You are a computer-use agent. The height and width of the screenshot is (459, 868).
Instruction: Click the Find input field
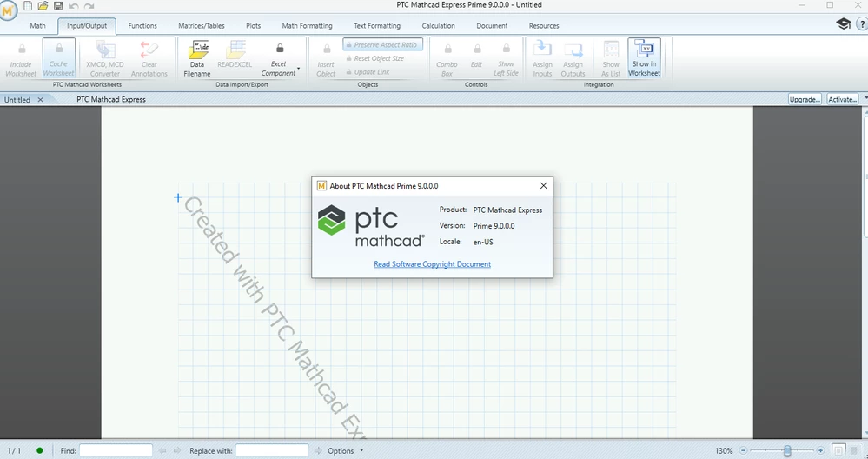[116, 450]
